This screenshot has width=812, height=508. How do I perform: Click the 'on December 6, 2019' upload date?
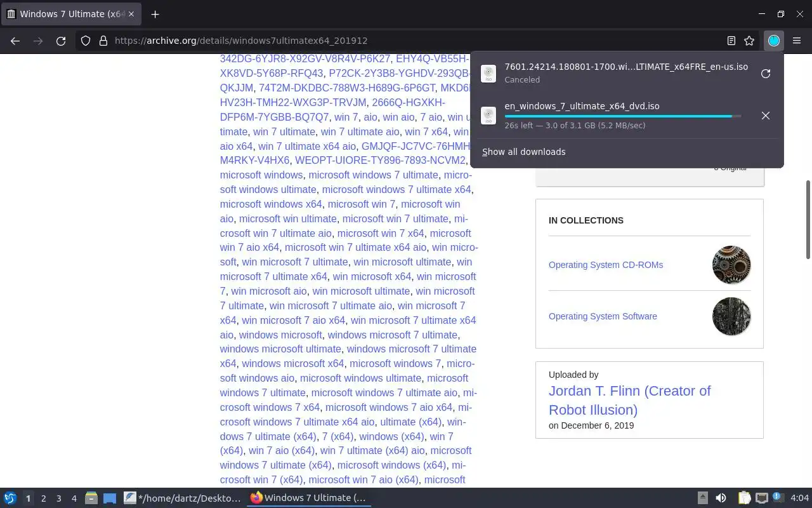(x=591, y=425)
